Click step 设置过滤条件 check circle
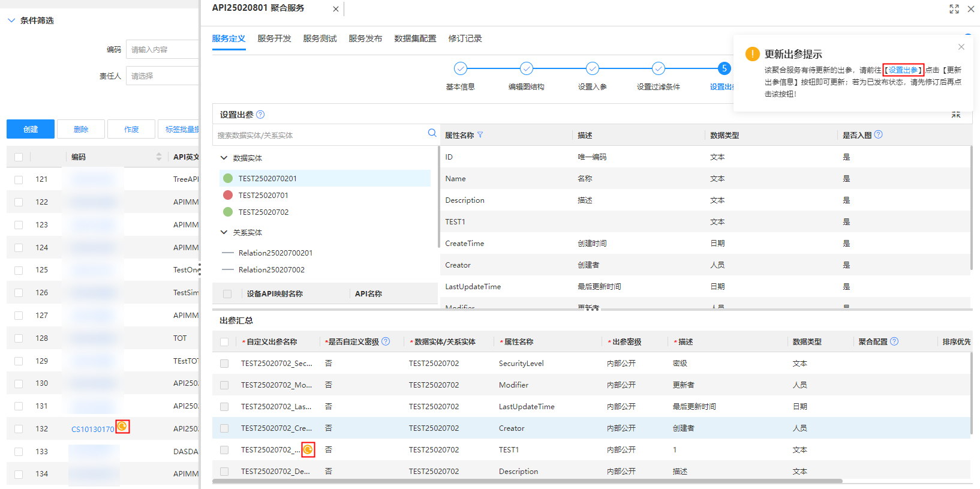Viewport: 980px width, 489px height. point(659,68)
